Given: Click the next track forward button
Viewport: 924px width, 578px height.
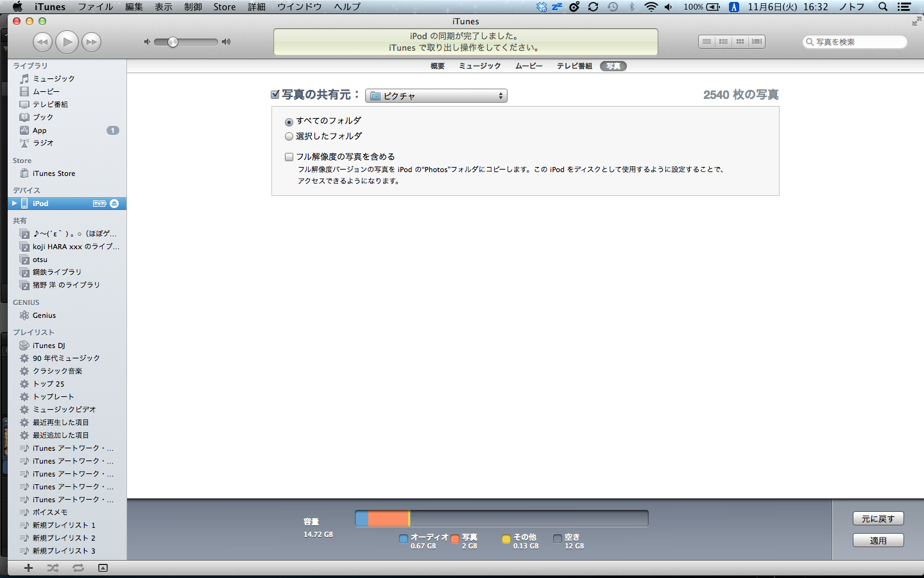Looking at the screenshot, I should coord(92,42).
